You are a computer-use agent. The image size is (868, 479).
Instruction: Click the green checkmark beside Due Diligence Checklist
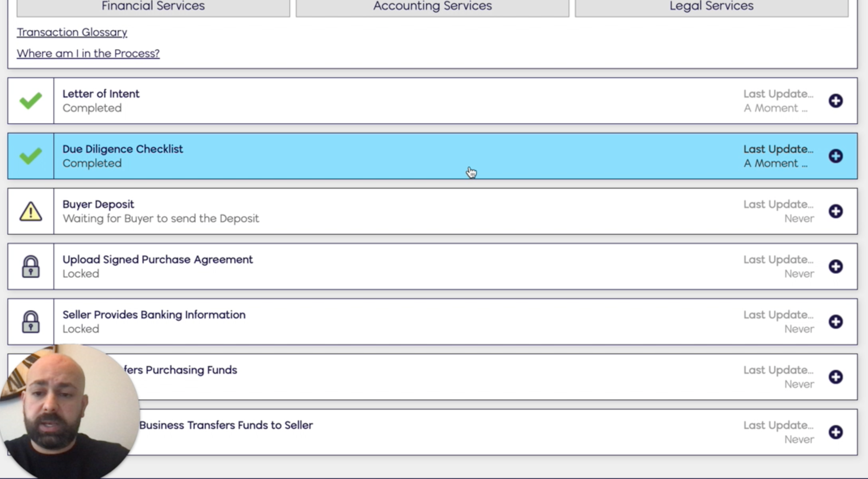[x=31, y=156]
